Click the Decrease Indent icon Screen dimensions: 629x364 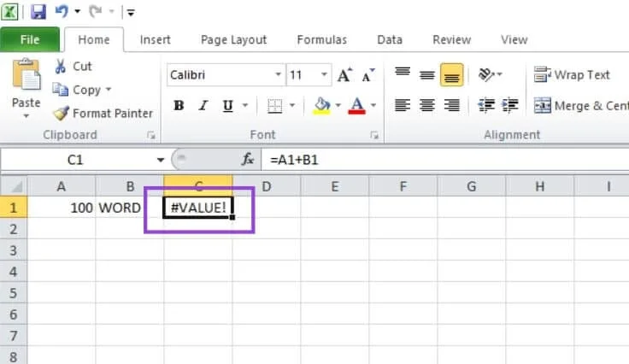(x=486, y=106)
